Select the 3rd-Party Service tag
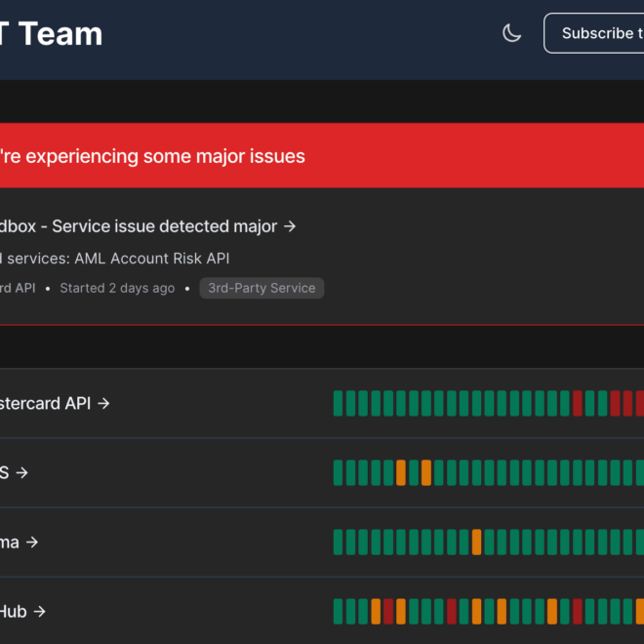Screen dimensions: 644x644 (x=262, y=288)
